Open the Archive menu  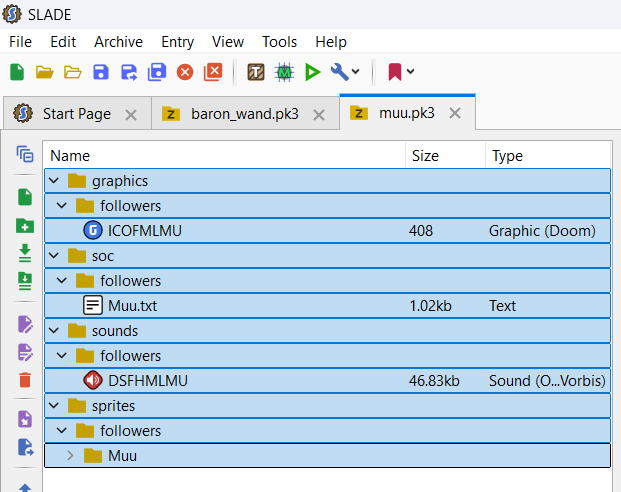(x=118, y=42)
